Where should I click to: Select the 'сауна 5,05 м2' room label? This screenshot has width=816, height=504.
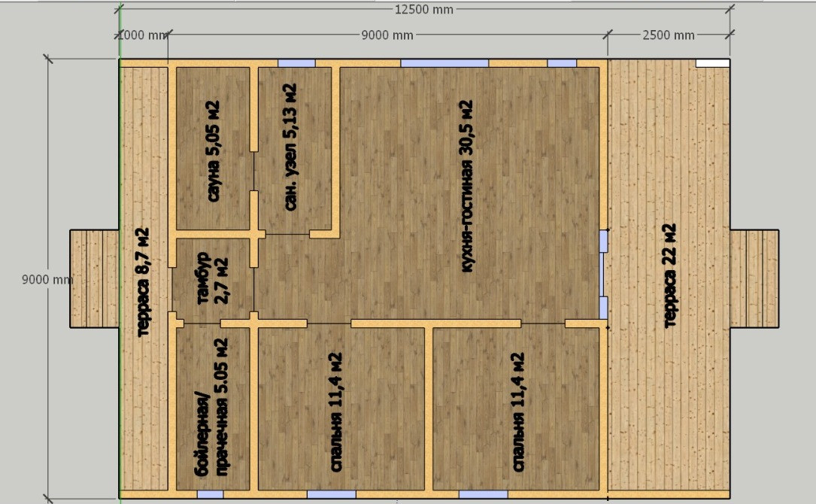tap(213, 151)
